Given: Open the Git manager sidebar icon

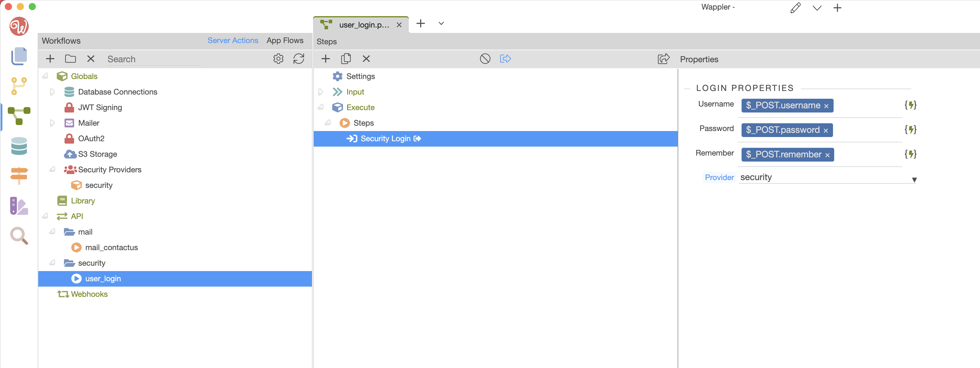Looking at the screenshot, I should [19, 86].
